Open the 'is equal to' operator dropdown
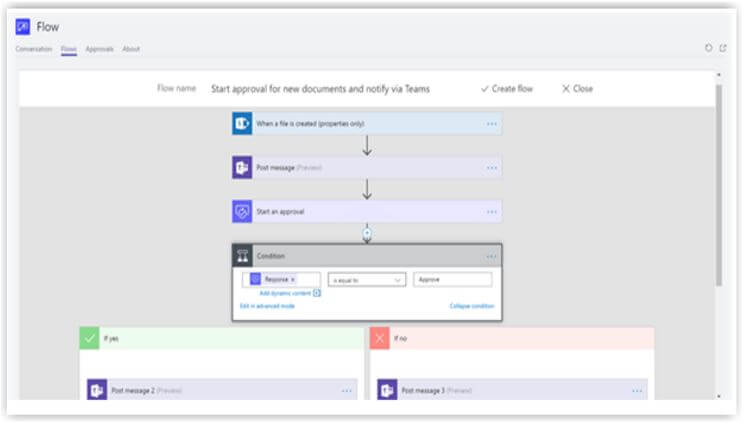This screenshot has width=752, height=425. tap(367, 280)
